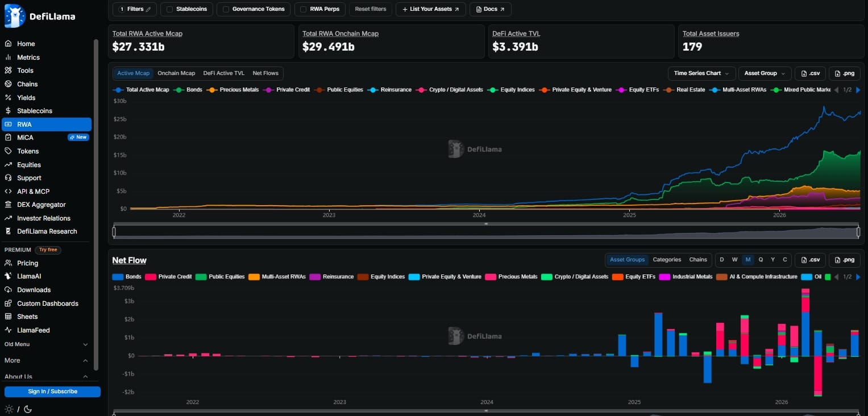This screenshot has width=868, height=416.
Task: Select the Stablecoins dollar icon in sidebar
Action: click(x=8, y=111)
